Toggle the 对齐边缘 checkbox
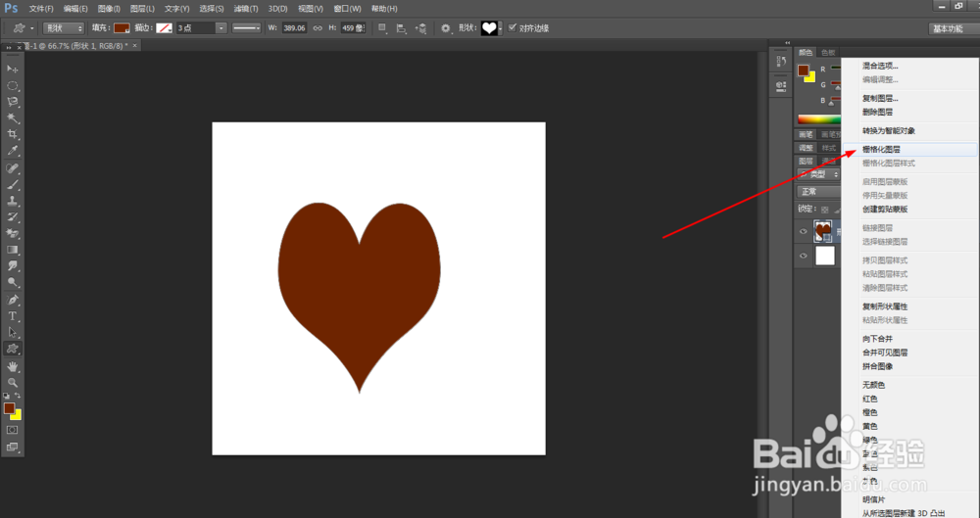 (x=513, y=27)
